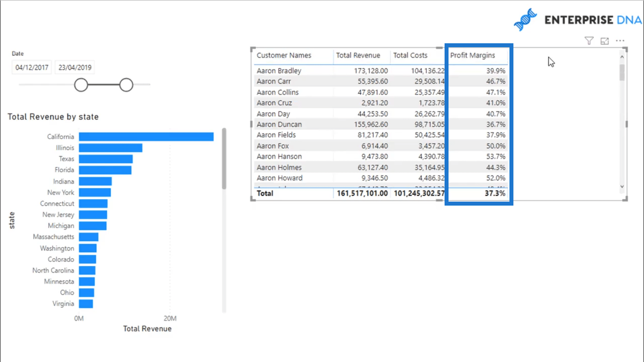Viewport: 644px width, 362px height.
Task: Select the Connecticut bar
Action: click(93, 204)
